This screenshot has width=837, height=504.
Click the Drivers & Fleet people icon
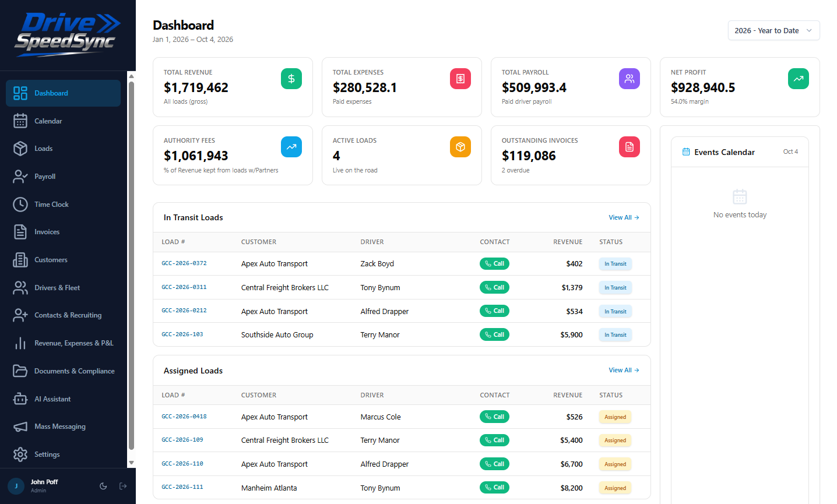point(20,288)
